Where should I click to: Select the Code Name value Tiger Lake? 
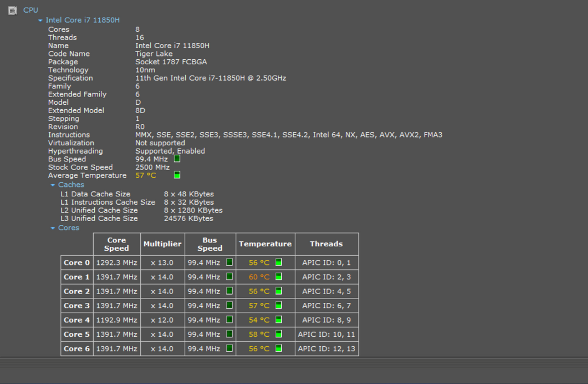tap(154, 54)
